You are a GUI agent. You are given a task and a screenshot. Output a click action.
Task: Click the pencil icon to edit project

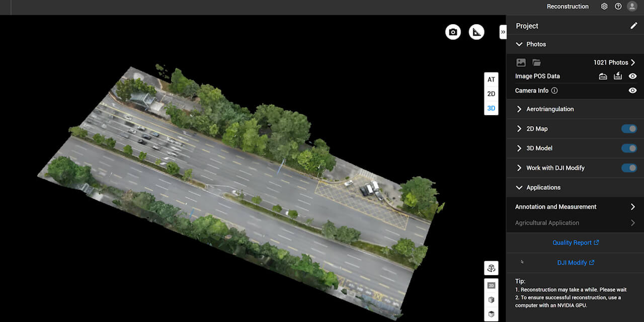(633, 26)
